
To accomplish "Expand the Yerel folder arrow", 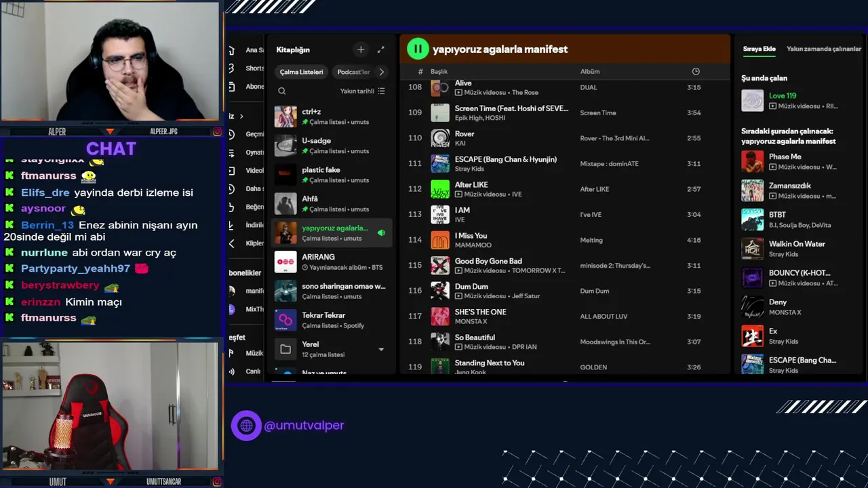I will 381,349.
